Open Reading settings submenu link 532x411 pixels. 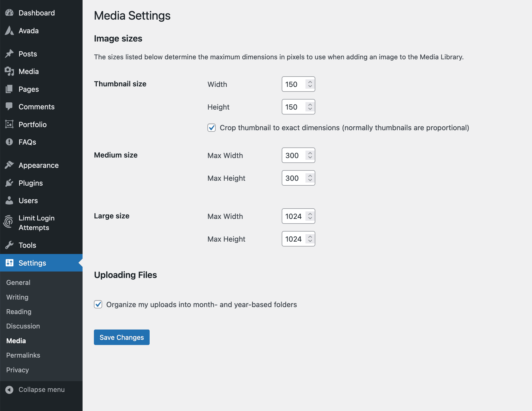click(19, 312)
